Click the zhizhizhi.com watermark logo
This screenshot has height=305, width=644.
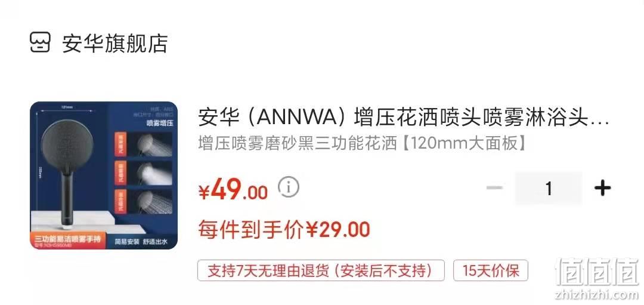coord(596,278)
